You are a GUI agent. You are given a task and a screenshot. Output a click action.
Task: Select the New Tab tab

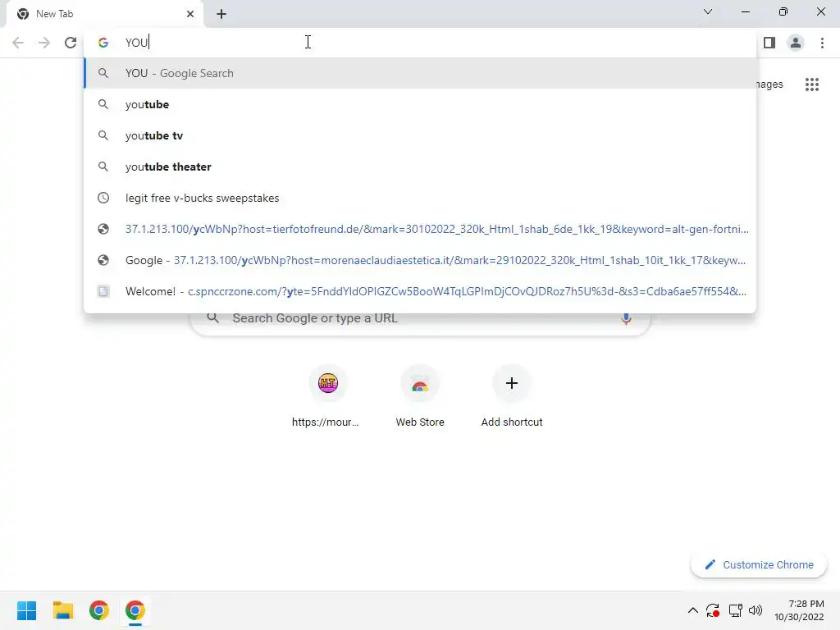105,14
